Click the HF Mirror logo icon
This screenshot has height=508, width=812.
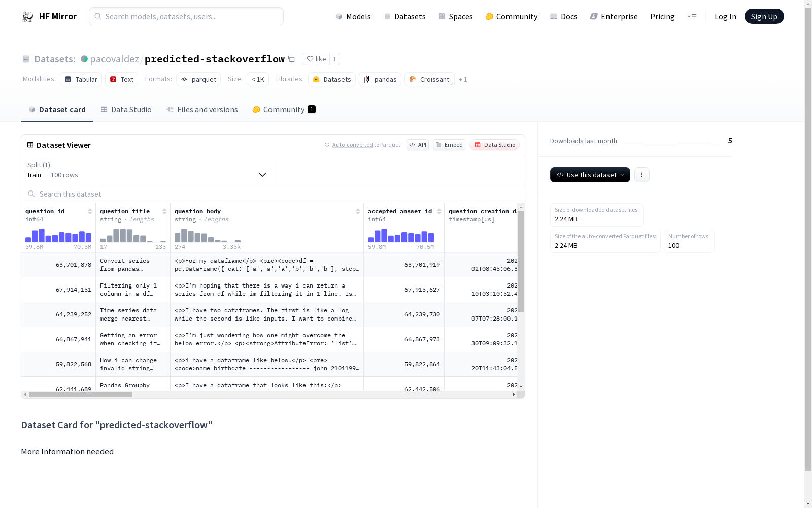(x=28, y=17)
